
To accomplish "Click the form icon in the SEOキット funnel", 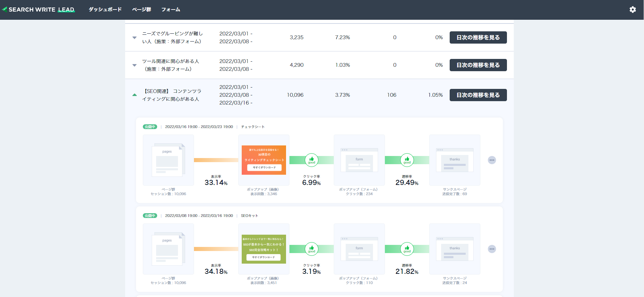I will tap(359, 249).
